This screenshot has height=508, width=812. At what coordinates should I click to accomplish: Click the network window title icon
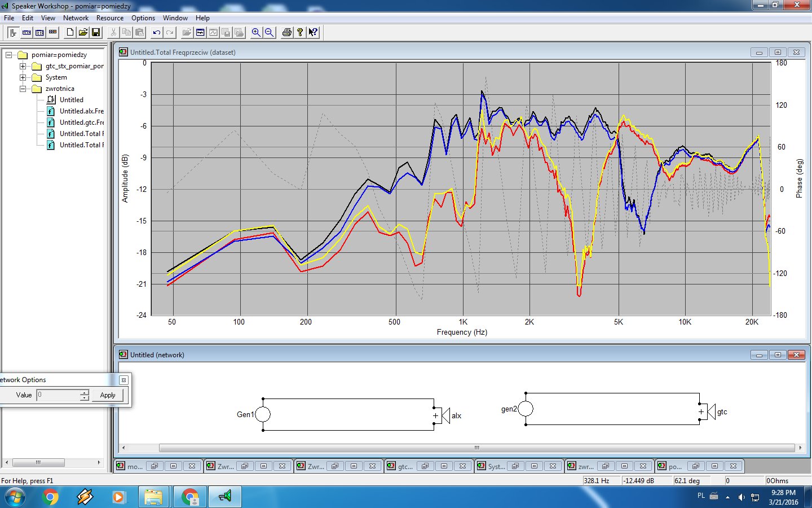coord(123,354)
